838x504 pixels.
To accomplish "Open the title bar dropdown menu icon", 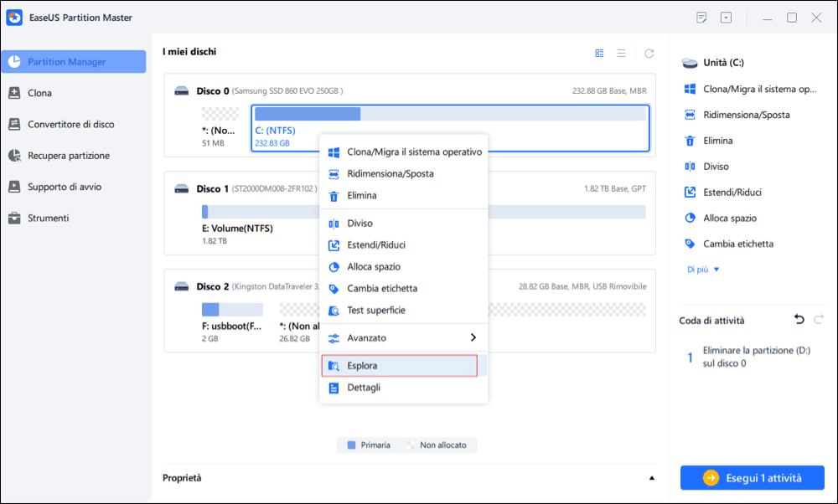I will (726, 18).
